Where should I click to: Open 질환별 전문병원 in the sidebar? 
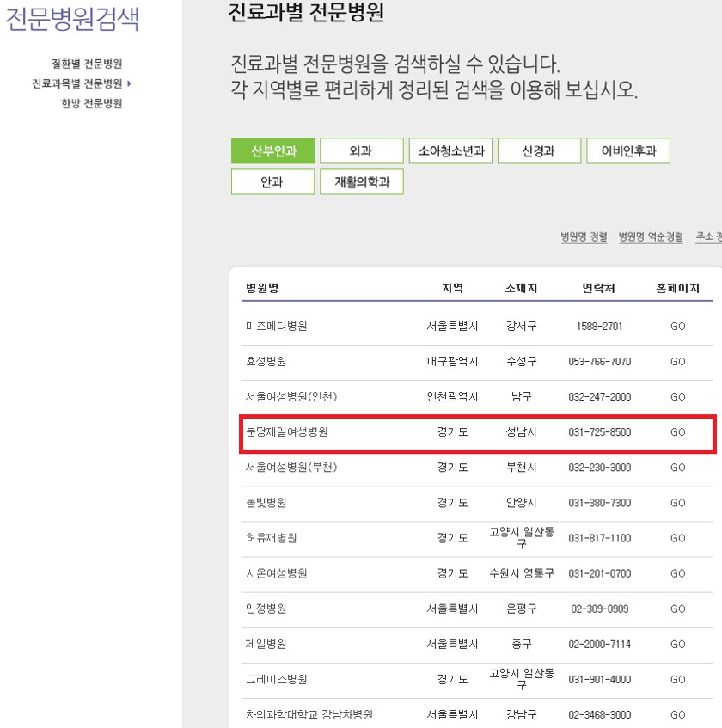pos(88,64)
